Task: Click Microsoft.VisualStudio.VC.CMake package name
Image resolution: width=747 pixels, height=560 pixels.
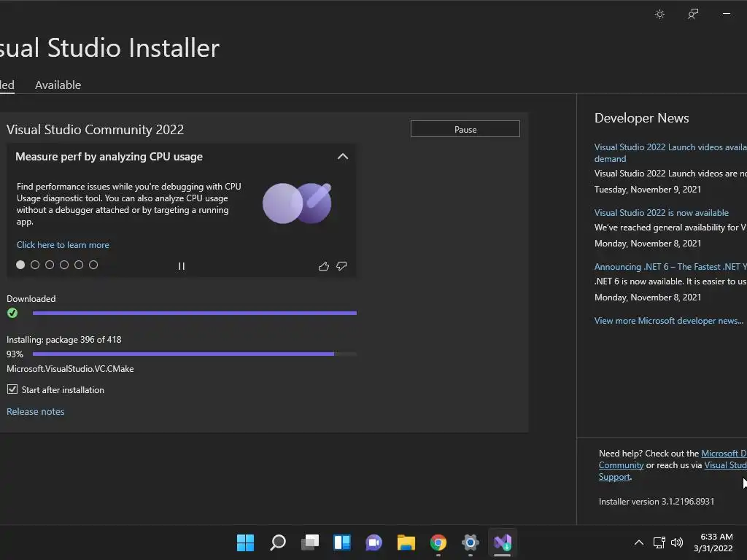Action: [x=70, y=369]
